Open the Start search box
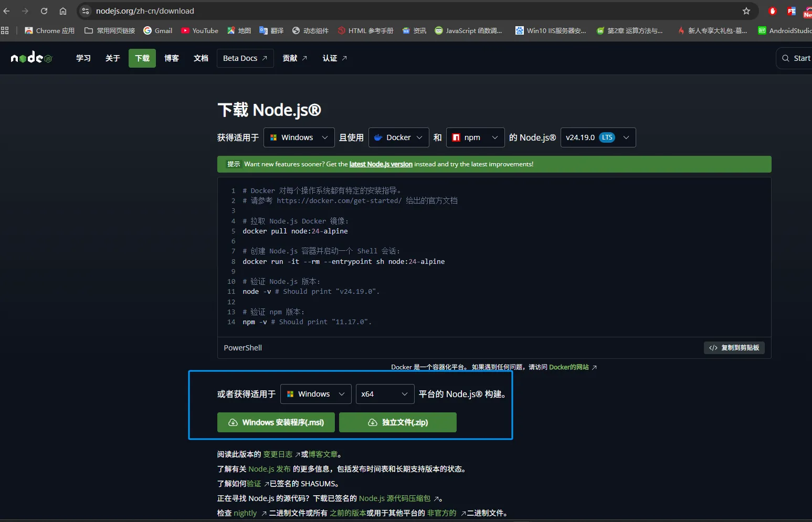Viewport: 812px width, 522px height. (794, 58)
